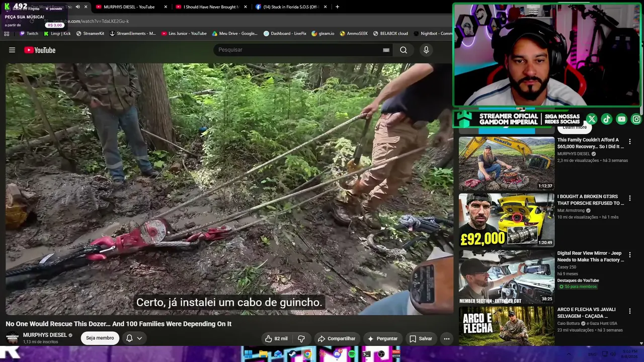Image resolution: width=644 pixels, height=362 pixels.
Task: Open File Explorer from the taskbar
Action: pyautogui.click(x=263, y=354)
